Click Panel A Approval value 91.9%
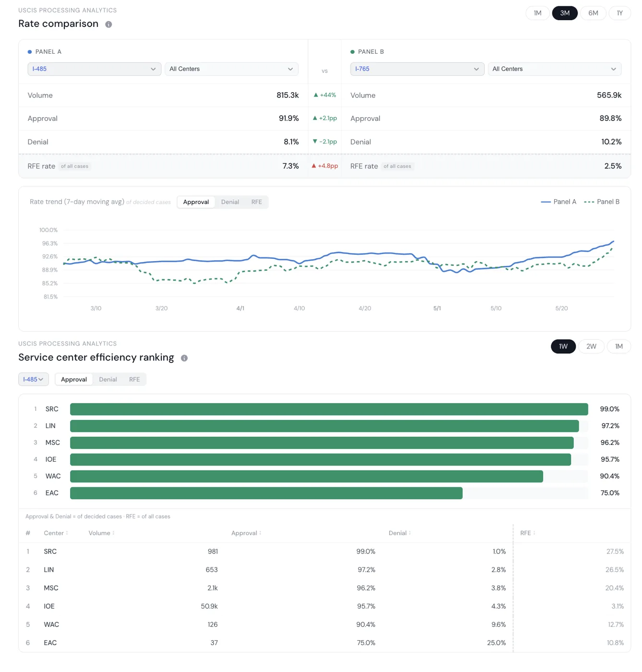Screen dimensions: 642x672 tap(289, 119)
